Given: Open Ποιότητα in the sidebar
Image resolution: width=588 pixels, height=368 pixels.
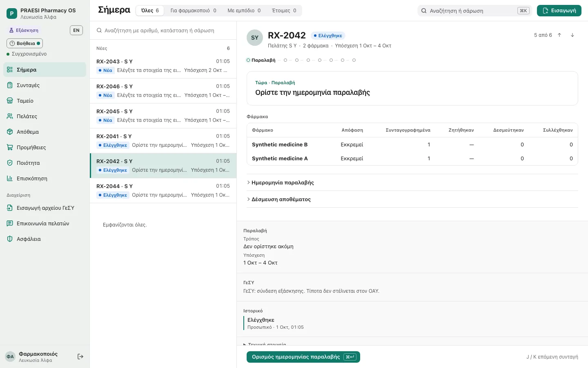Looking at the screenshot, I should click(45, 163).
